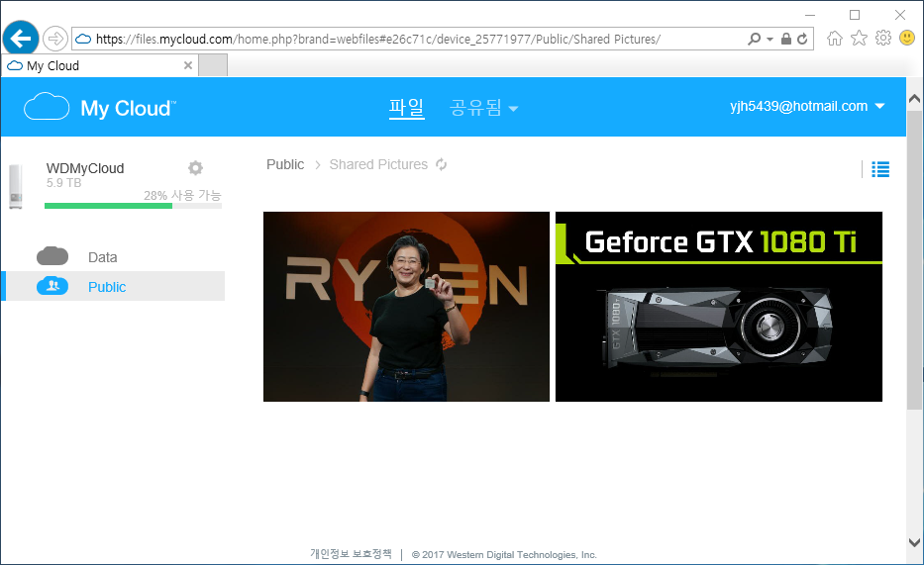Open account menu yjh5439@hotmail.com
Viewport: 924px width, 565px height.
tap(807, 106)
